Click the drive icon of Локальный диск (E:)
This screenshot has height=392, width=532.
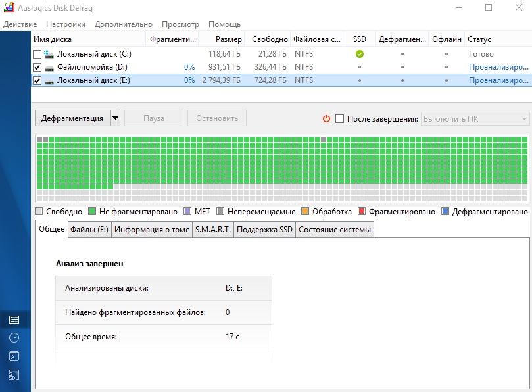tap(49, 80)
